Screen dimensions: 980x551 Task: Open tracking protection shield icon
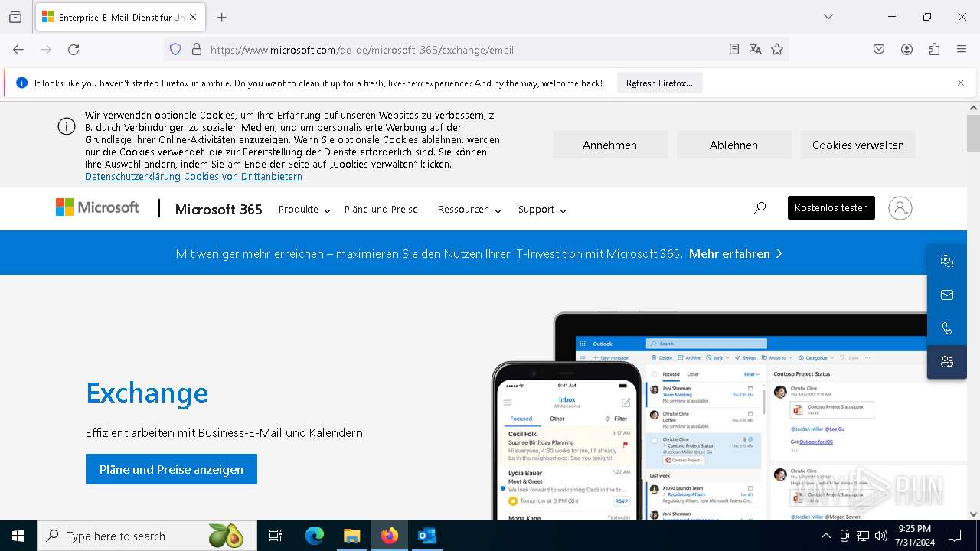tap(175, 49)
